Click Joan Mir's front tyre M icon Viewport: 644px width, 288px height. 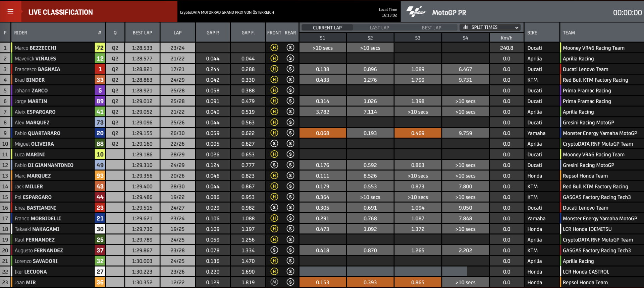pyautogui.click(x=274, y=282)
